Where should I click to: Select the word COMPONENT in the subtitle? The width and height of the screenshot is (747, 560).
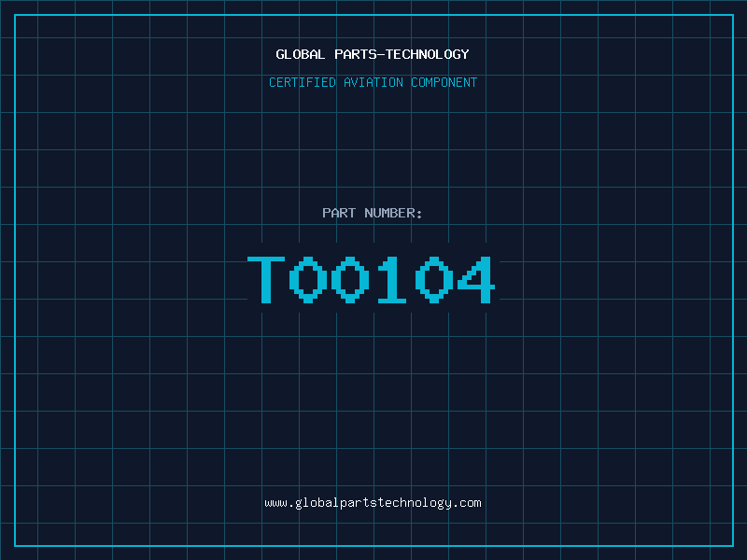click(444, 82)
